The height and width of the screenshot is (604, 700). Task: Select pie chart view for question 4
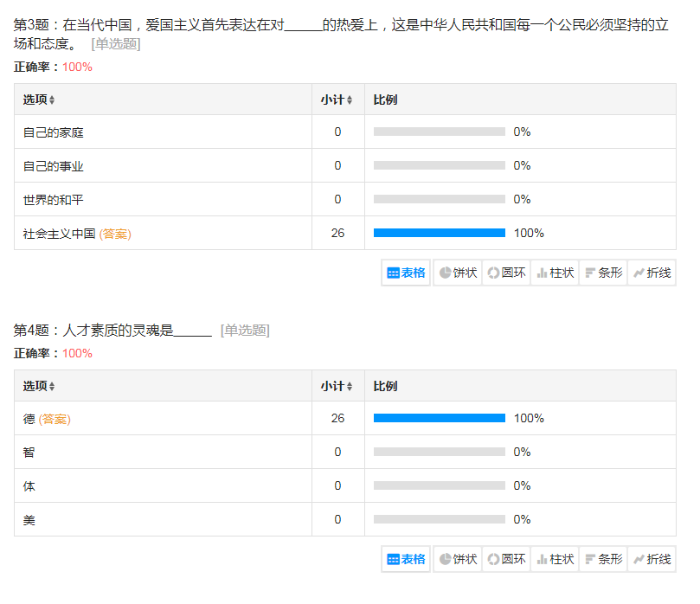458,559
